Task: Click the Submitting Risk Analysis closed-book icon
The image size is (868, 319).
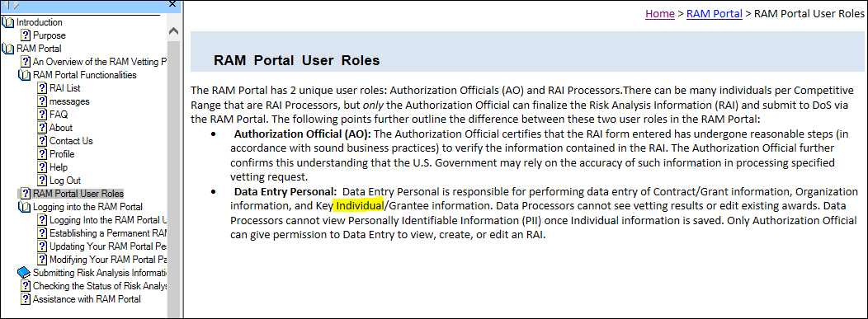Action: pyautogui.click(x=25, y=273)
